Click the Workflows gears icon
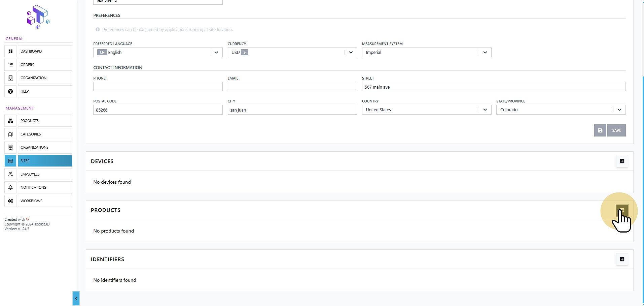The image size is (644, 306). coord(10,201)
